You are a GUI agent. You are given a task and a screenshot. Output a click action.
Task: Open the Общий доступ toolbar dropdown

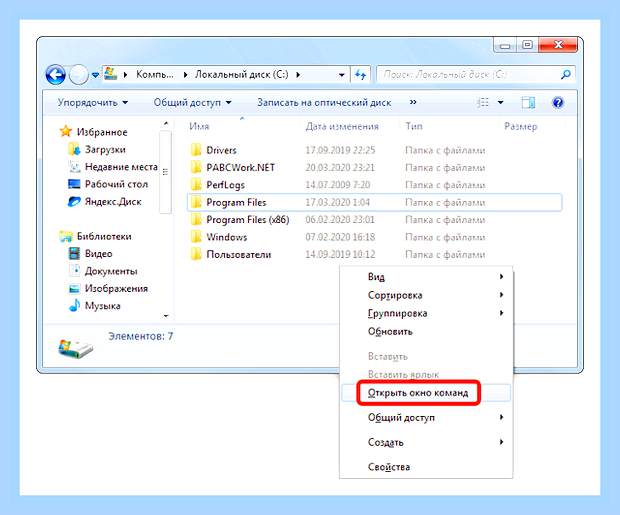click(193, 102)
